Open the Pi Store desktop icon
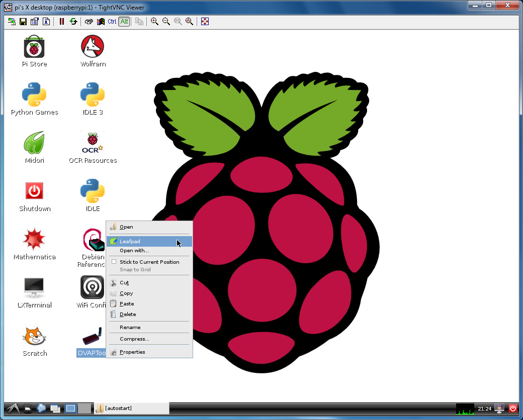 point(34,51)
